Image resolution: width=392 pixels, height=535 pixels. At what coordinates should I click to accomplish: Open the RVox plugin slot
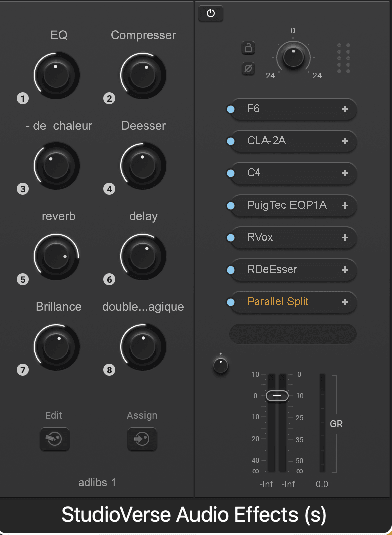293,237
